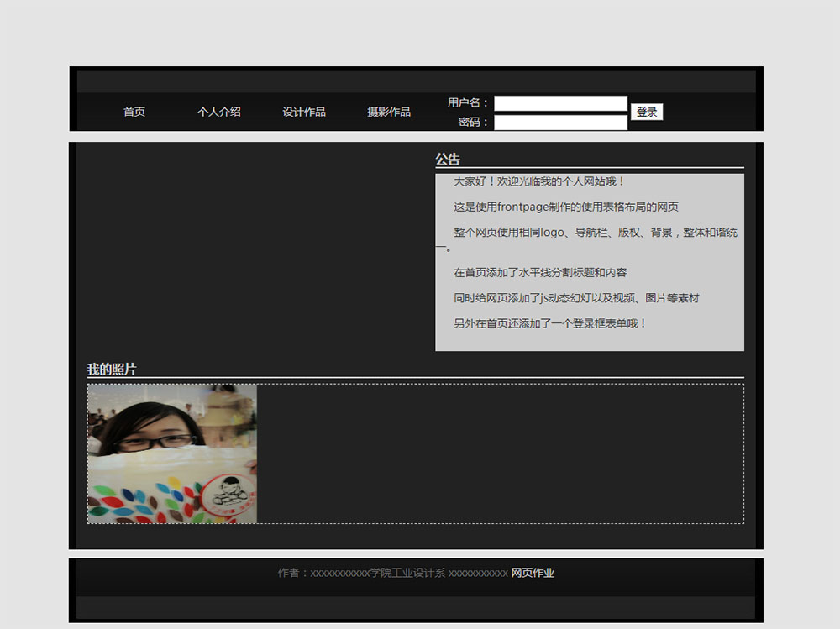This screenshot has width=840, height=629.
Task: Click the line about js动态幻灯
Action: point(576,298)
